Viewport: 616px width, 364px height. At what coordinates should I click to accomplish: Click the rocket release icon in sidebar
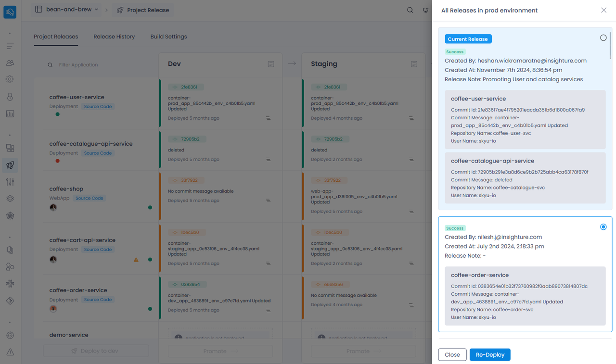pos(10,165)
